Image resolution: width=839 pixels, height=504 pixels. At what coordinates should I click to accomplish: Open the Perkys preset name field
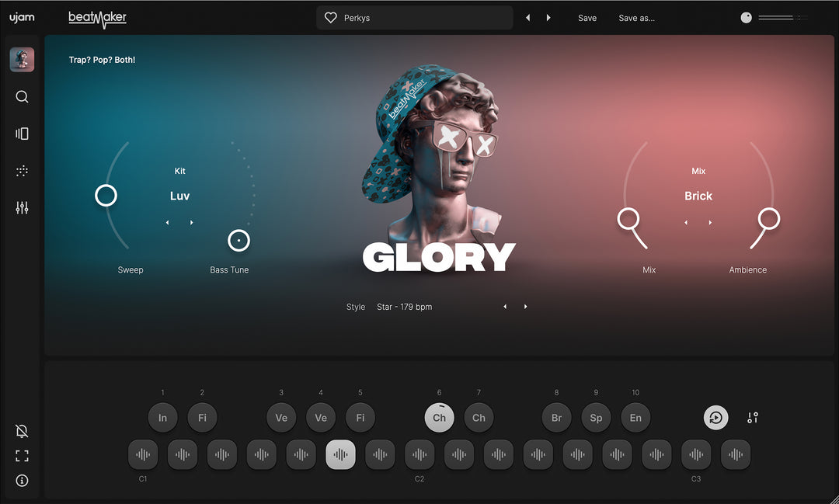coord(415,18)
